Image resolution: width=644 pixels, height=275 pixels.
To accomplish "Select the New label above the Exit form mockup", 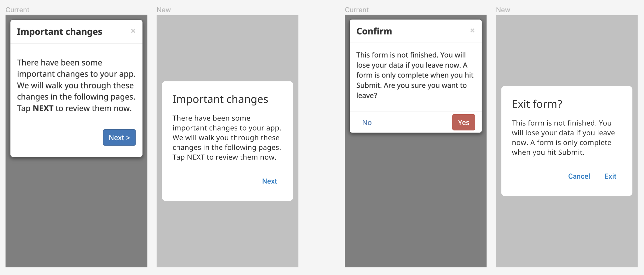I will (x=503, y=9).
